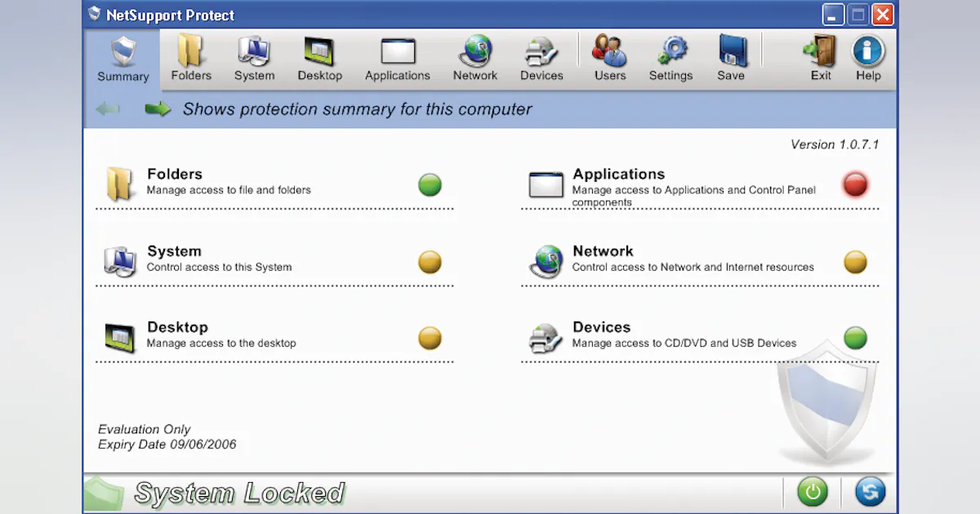
Task: Click yellow status light for Desktop
Action: pos(430,338)
